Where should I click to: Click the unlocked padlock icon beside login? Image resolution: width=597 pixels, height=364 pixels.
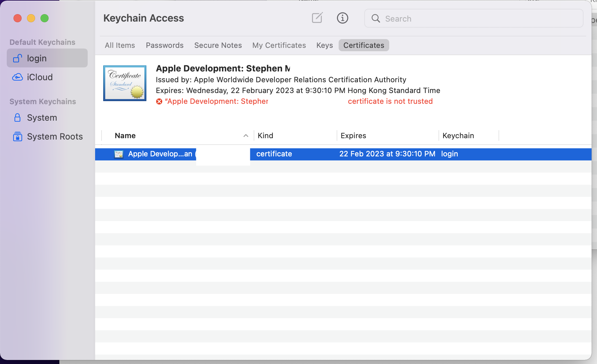click(x=18, y=58)
